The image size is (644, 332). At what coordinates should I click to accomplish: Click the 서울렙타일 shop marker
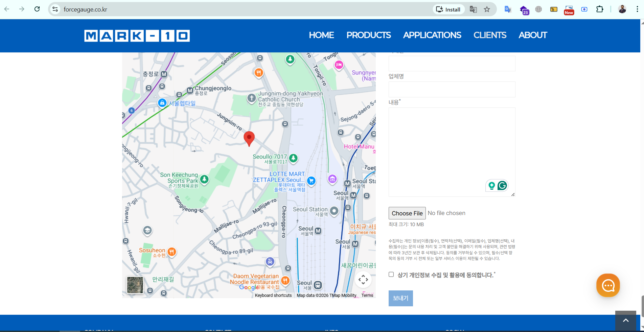[x=162, y=103]
